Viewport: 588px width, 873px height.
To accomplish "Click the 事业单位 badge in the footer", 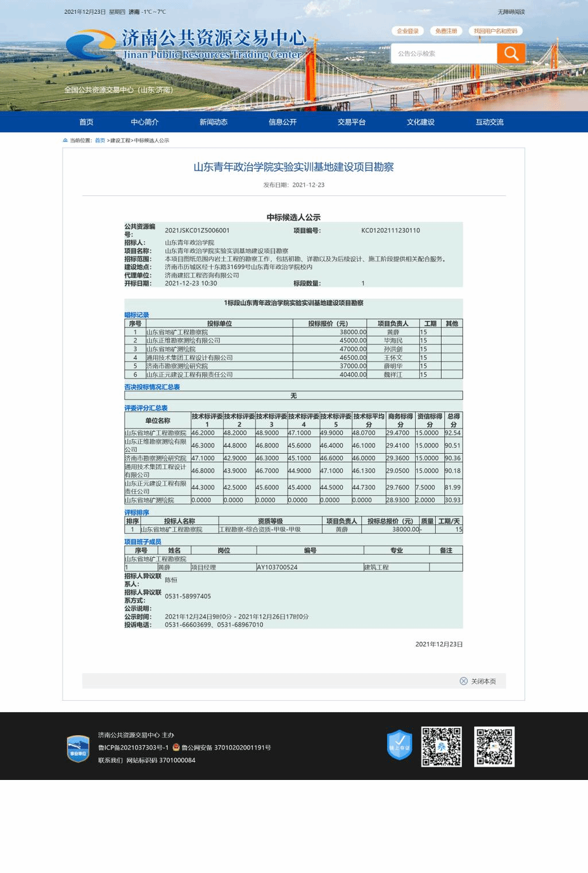I will [x=78, y=749].
